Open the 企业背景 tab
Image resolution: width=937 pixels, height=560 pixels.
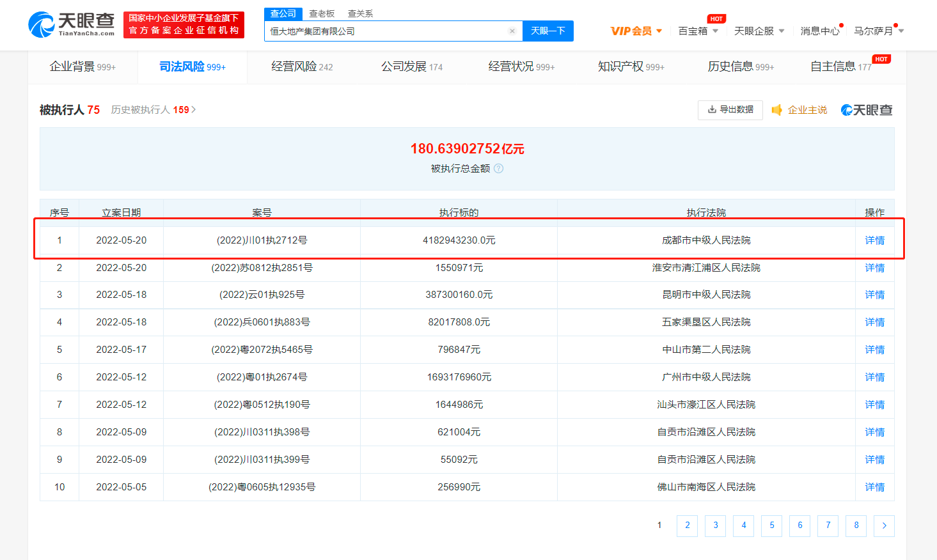coord(83,66)
